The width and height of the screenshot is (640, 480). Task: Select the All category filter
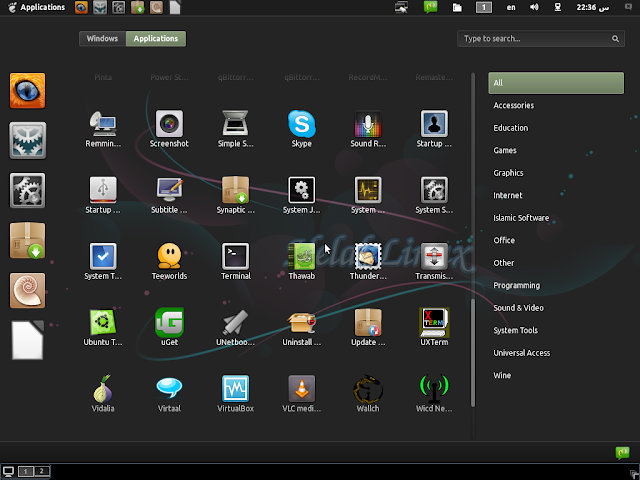[x=556, y=83]
